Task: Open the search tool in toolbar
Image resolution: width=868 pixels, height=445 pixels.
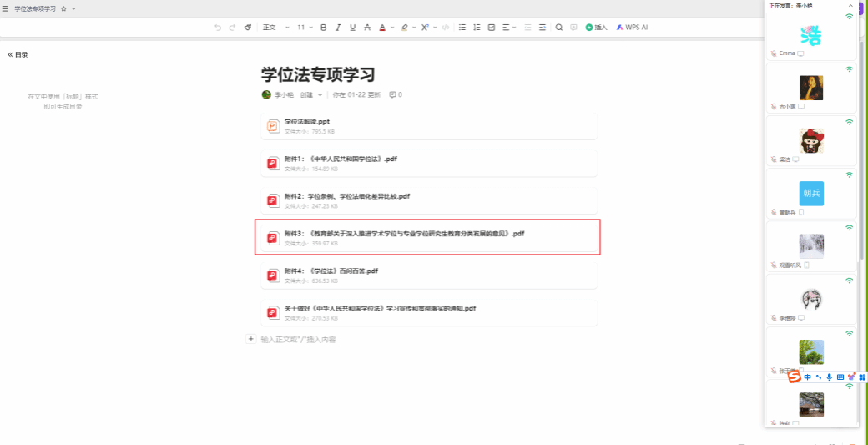Action: [559, 28]
